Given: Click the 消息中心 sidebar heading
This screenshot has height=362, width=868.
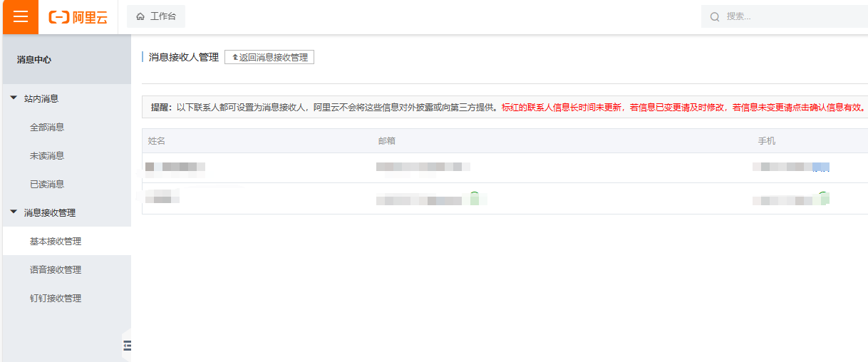Looking at the screenshot, I should coord(34,59).
